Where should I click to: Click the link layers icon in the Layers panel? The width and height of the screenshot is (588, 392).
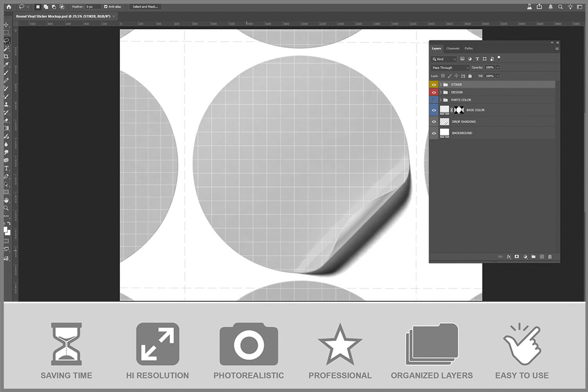tap(500, 256)
